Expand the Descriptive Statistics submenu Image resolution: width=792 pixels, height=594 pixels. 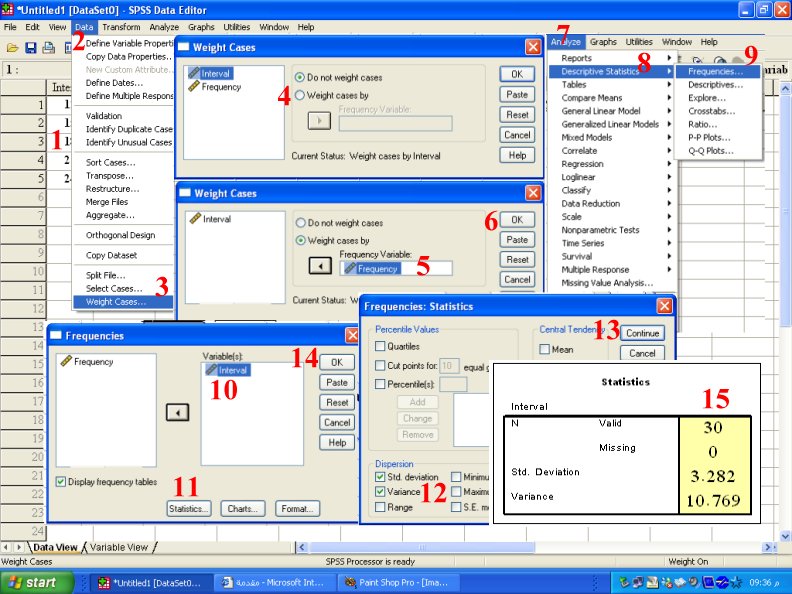[612, 71]
